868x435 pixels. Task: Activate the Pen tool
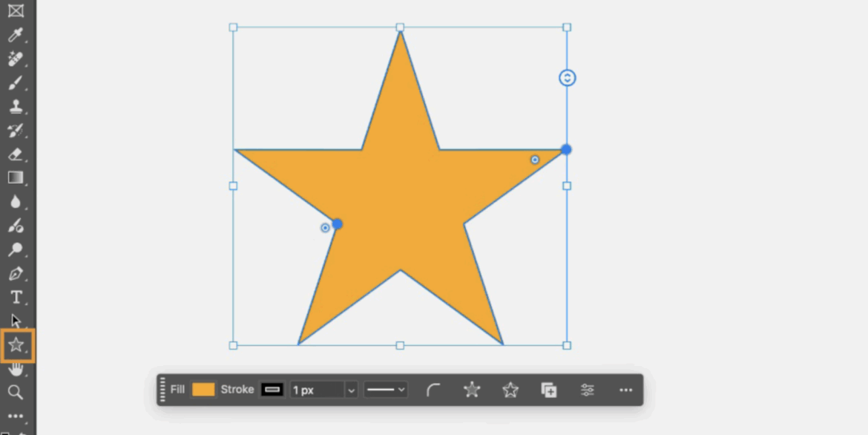click(x=15, y=274)
